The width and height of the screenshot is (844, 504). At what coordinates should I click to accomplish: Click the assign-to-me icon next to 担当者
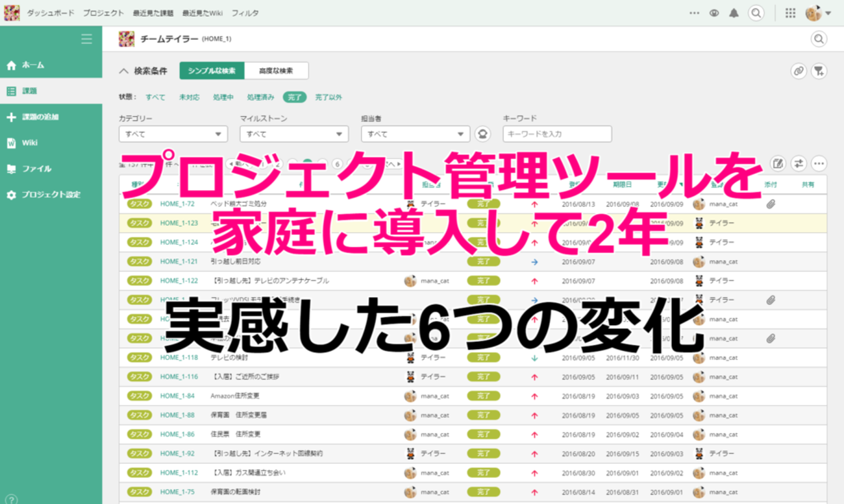point(482,134)
